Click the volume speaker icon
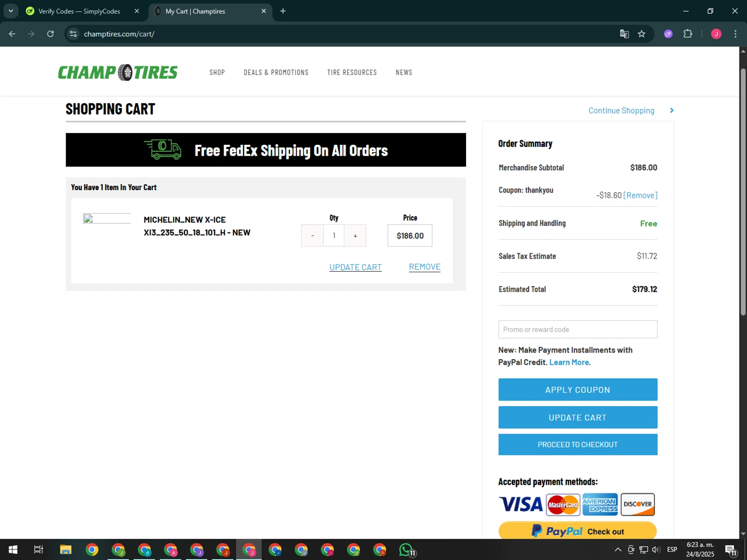The width and height of the screenshot is (747, 560). coord(656,550)
